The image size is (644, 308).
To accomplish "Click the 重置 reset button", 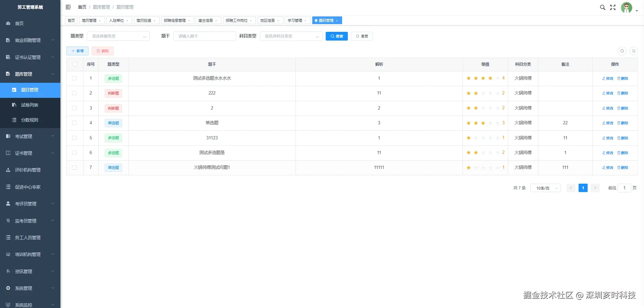I will tap(362, 36).
